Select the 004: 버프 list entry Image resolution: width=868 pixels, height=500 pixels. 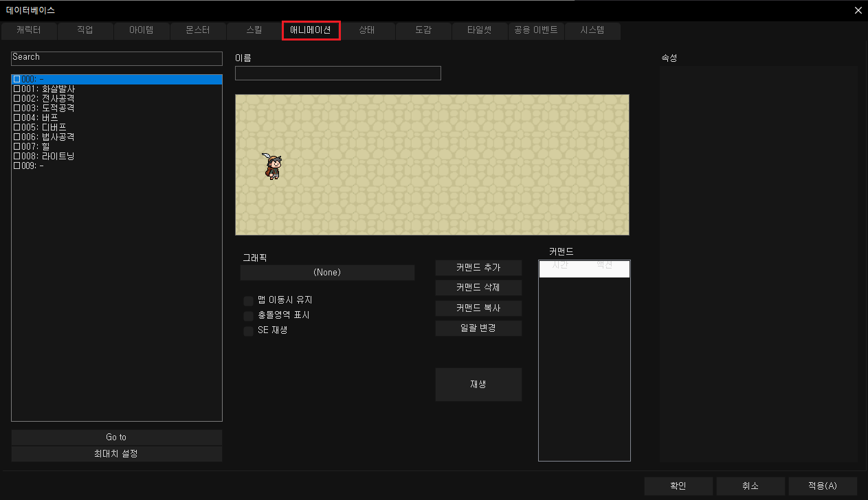40,118
